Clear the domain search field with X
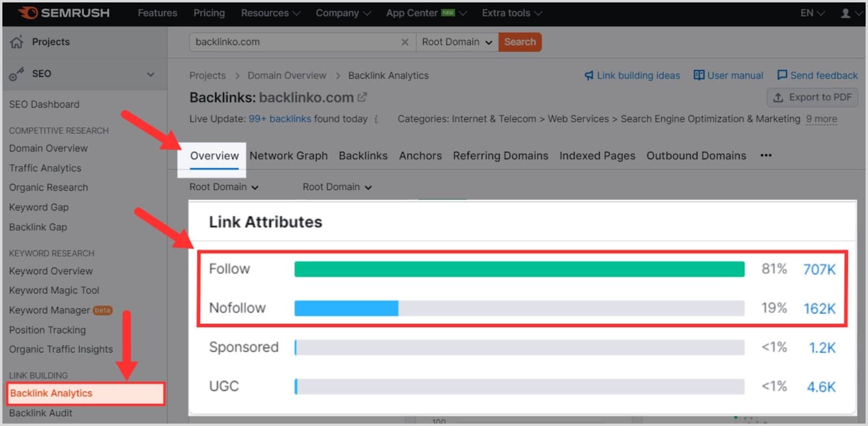868x426 pixels. [x=405, y=42]
